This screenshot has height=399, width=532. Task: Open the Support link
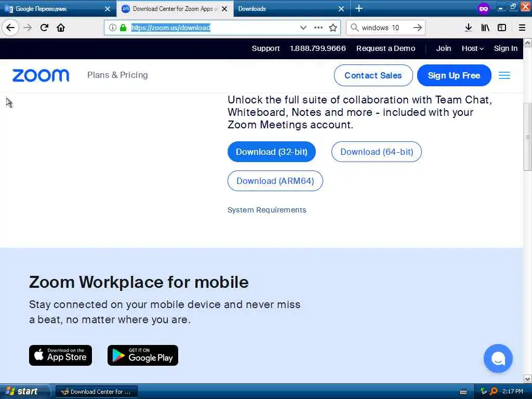click(265, 48)
